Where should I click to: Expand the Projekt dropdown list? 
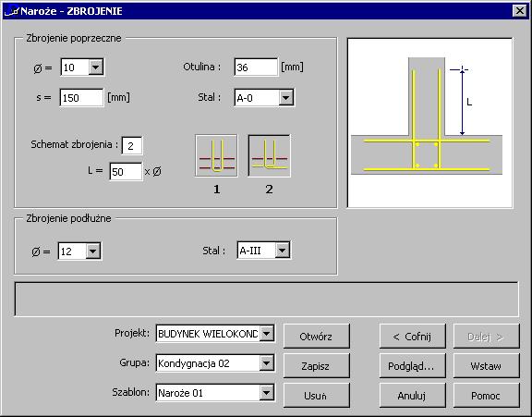coord(267,334)
